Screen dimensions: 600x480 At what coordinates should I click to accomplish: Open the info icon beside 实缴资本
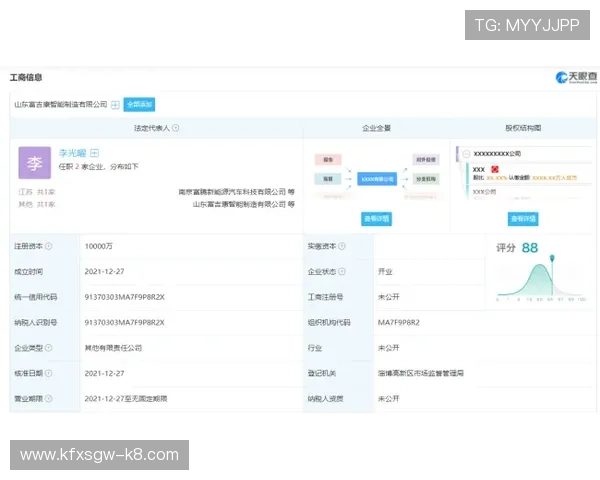(x=342, y=246)
